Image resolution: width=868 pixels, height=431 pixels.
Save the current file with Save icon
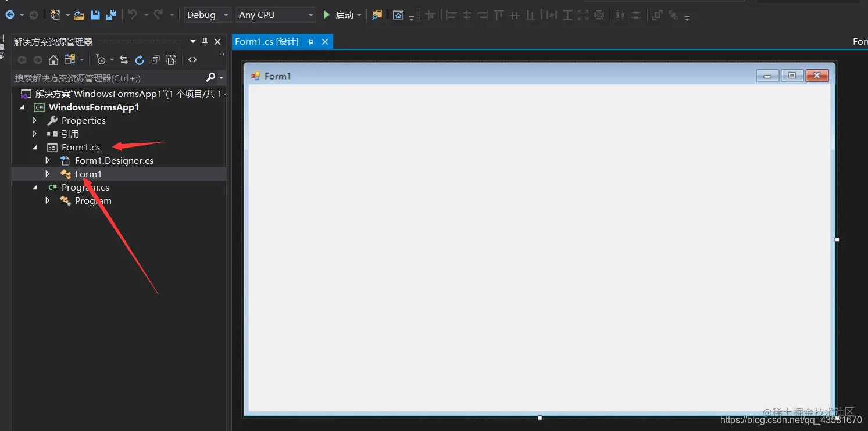tap(95, 15)
